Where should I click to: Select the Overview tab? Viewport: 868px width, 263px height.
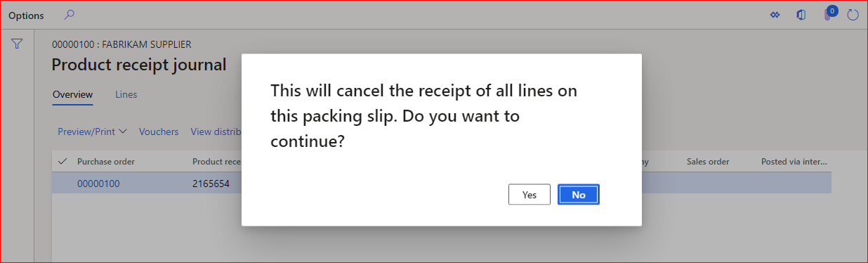pyautogui.click(x=73, y=94)
